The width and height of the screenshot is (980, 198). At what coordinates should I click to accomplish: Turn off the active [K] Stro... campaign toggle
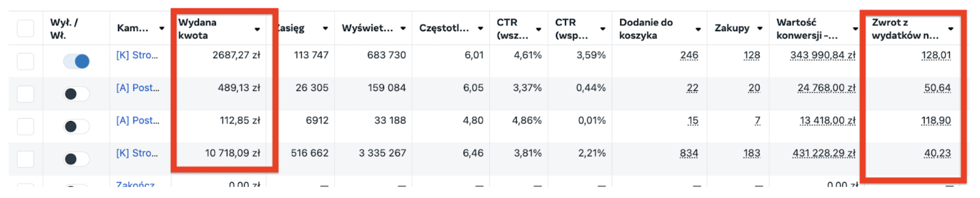tap(76, 61)
